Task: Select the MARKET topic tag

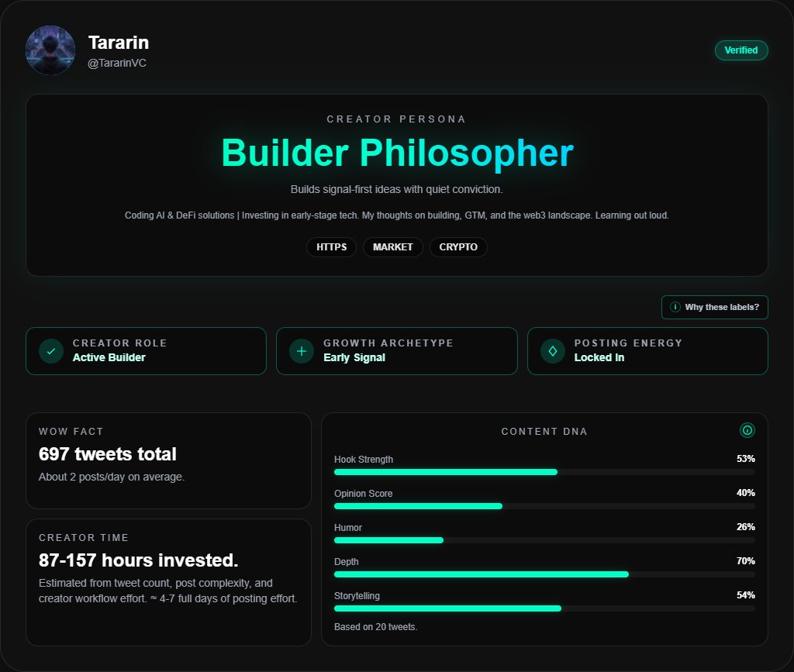Action: 393,247
